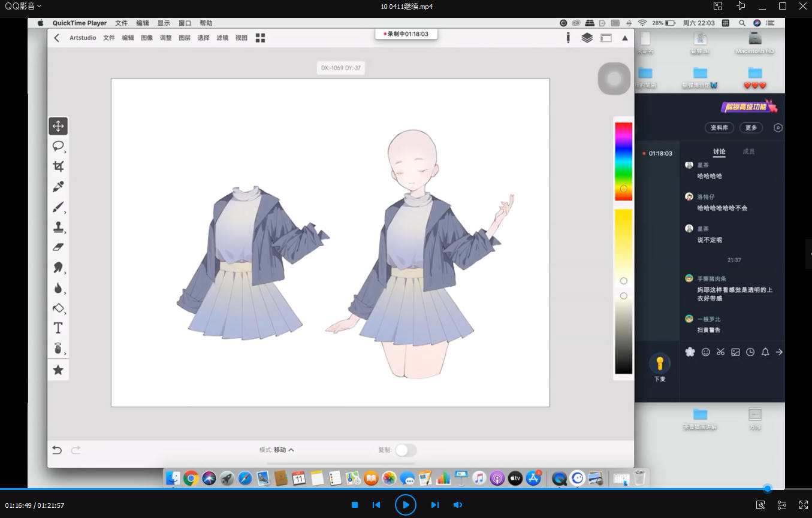The height and width of the screenshot is (518, 812).
Task: Click the gray circular assistive button
Action: (614, 78)
